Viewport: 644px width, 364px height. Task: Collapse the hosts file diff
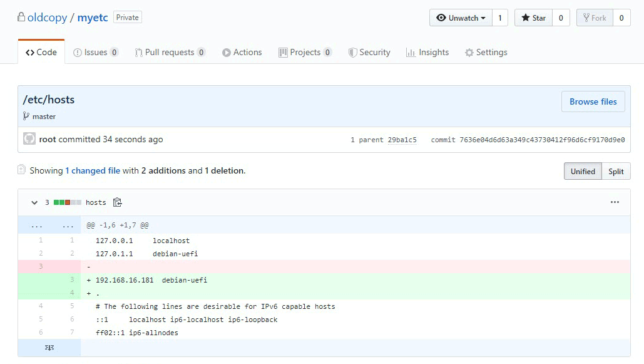[x=34, y=202]
